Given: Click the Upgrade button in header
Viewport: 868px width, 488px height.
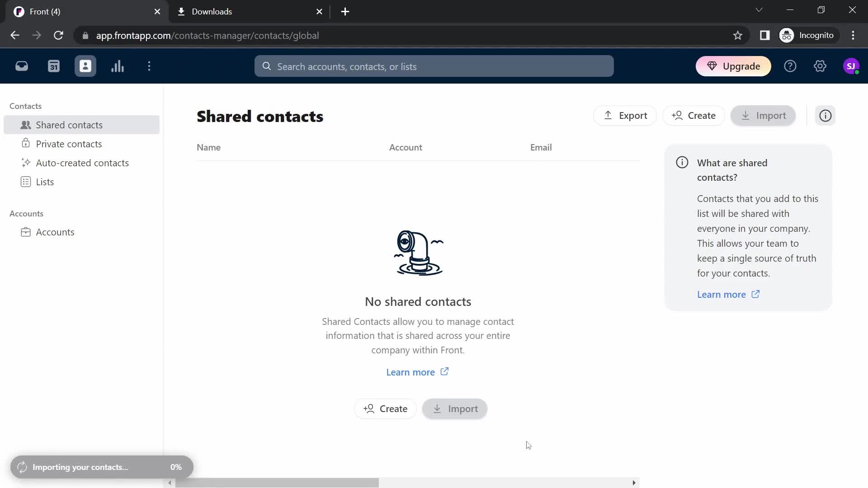Looking at the screenshot, I should [734, 66].
